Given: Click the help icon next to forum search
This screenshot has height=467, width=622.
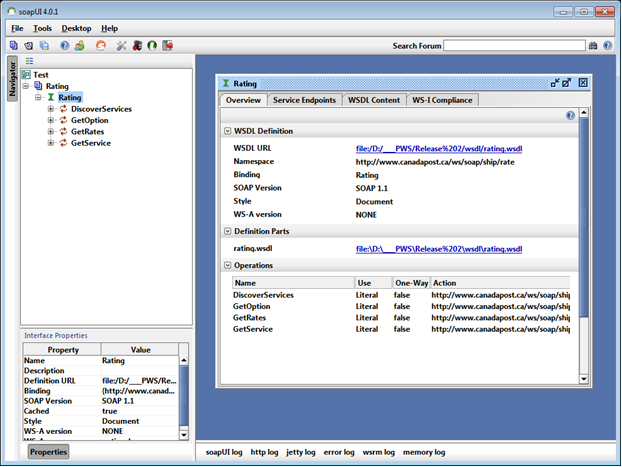Looking at the screenshot, I should 607,46.
